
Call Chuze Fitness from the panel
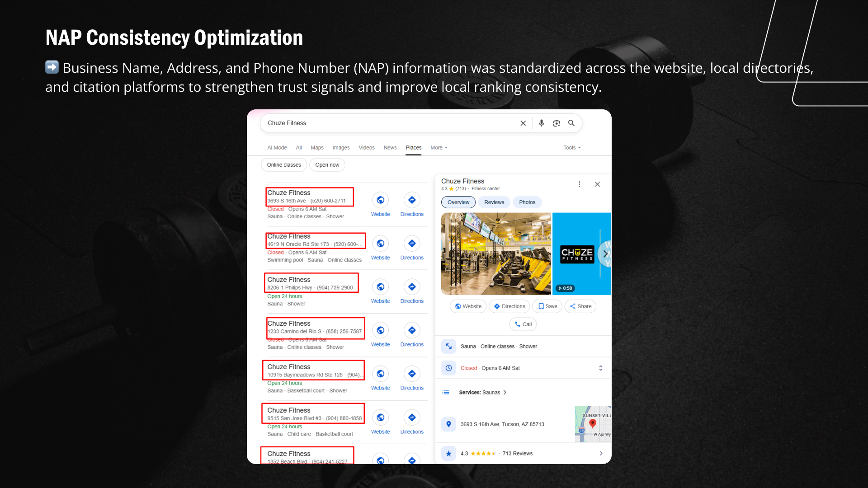(523, 324)
